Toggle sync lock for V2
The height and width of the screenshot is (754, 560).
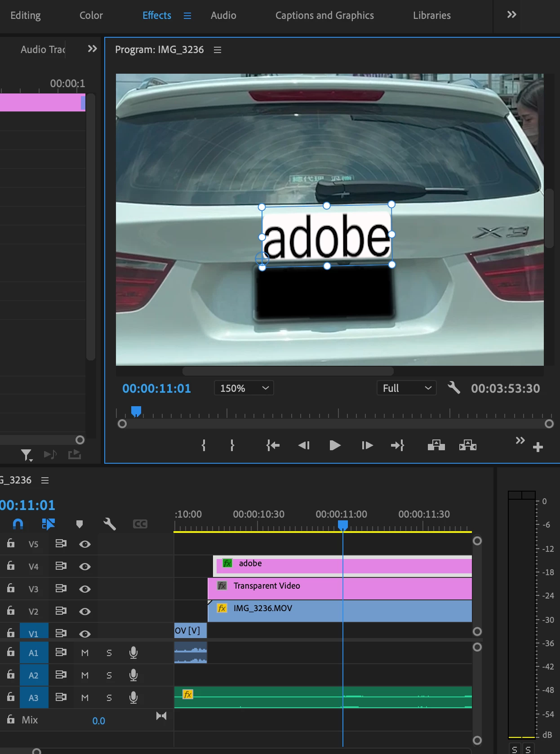[61, 611]
